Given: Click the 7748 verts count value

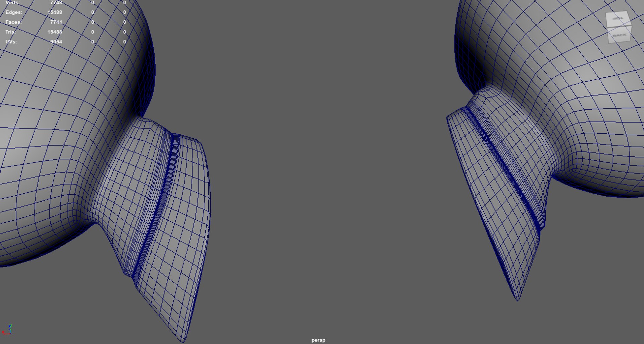Looking at the screenshot, I should pos(56,2).
